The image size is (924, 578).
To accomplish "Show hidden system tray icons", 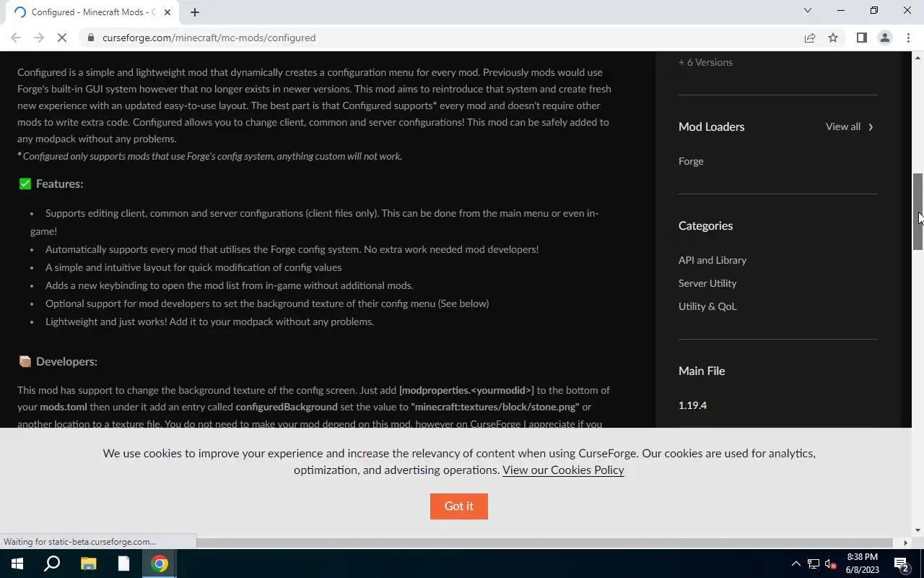I will (796, 564).
